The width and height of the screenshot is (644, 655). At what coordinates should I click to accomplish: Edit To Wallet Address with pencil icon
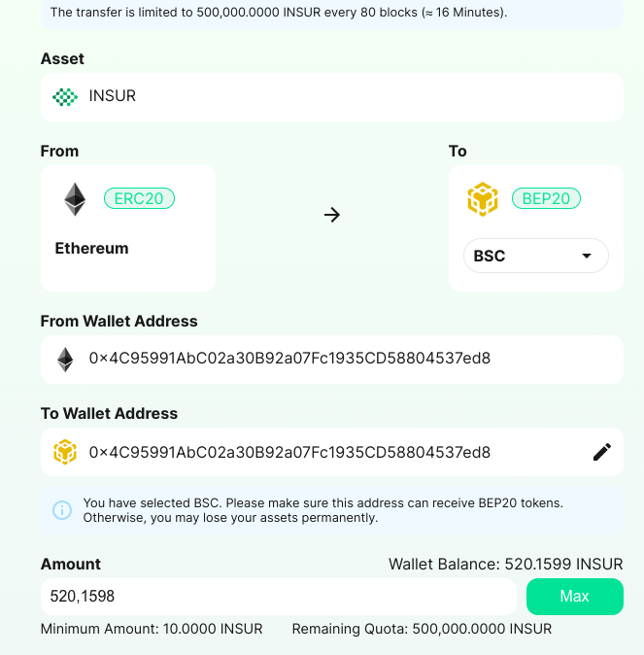coord(602,452)
